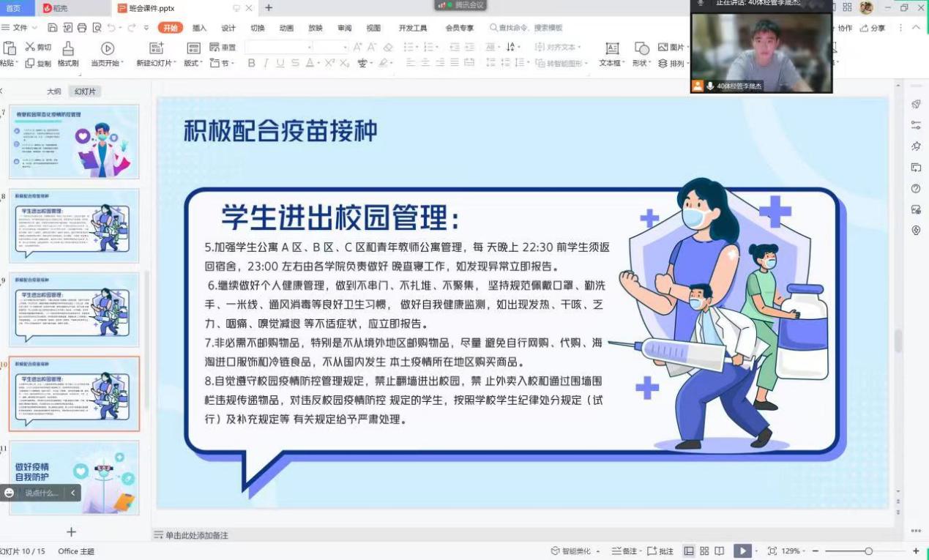Play slideshow button in status bar

click(742, 551)
